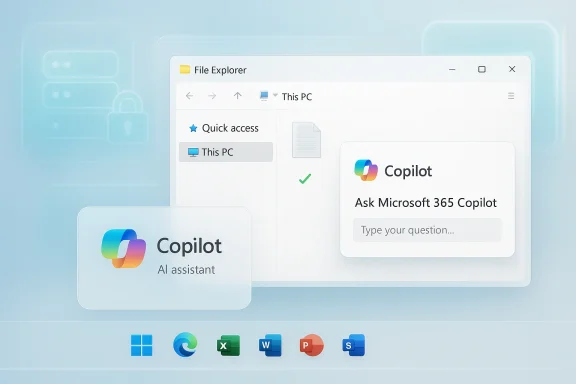Screen dimensions: 576x384
Task: Open Excel from the taskbar
Action: pos(228,345)
